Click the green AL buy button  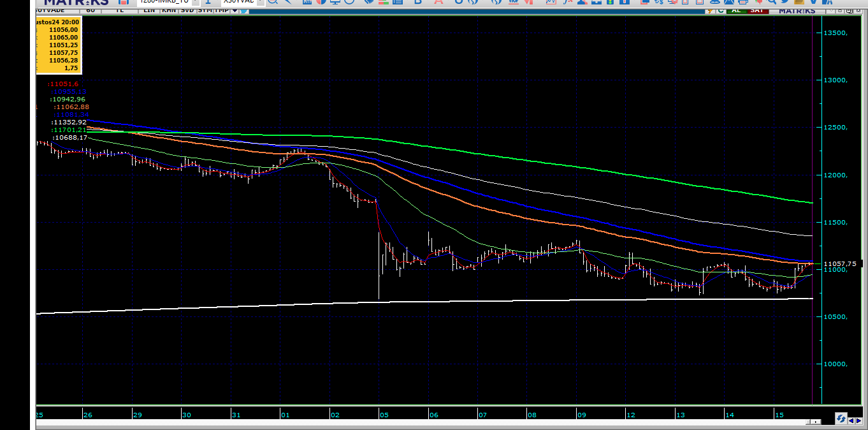pyautogui.click(x=737, y=10)
